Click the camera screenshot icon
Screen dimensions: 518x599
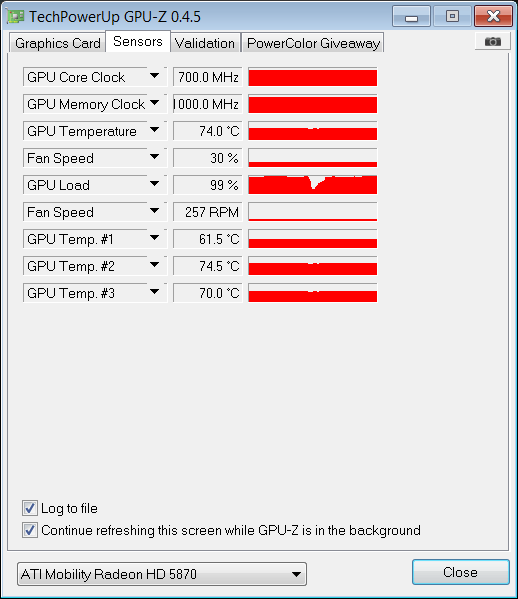(492, 41)
